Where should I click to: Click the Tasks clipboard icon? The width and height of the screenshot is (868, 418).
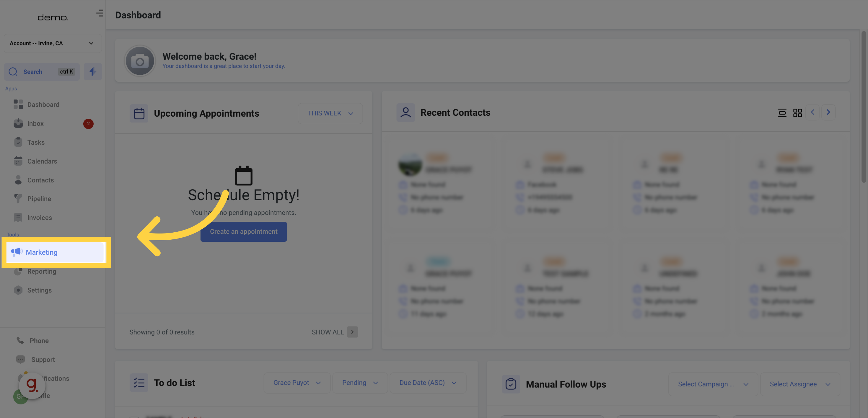click(x=18, y=142)
